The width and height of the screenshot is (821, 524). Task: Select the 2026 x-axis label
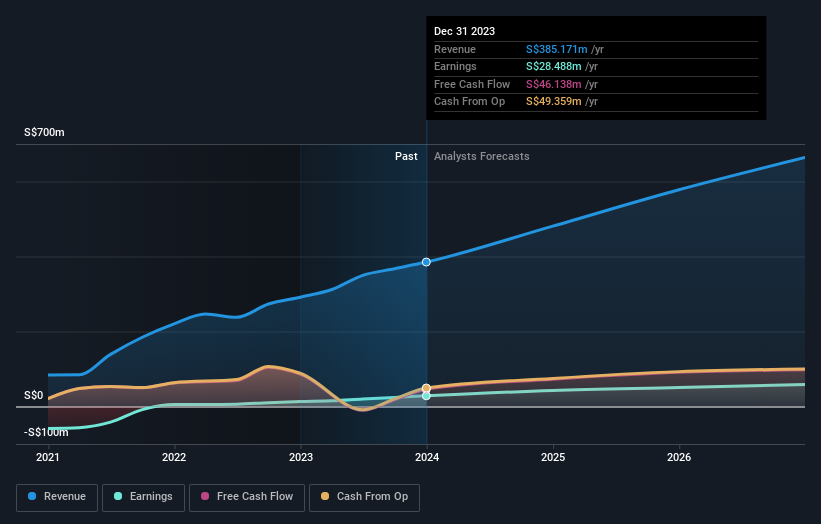click(x=679, y=458)
